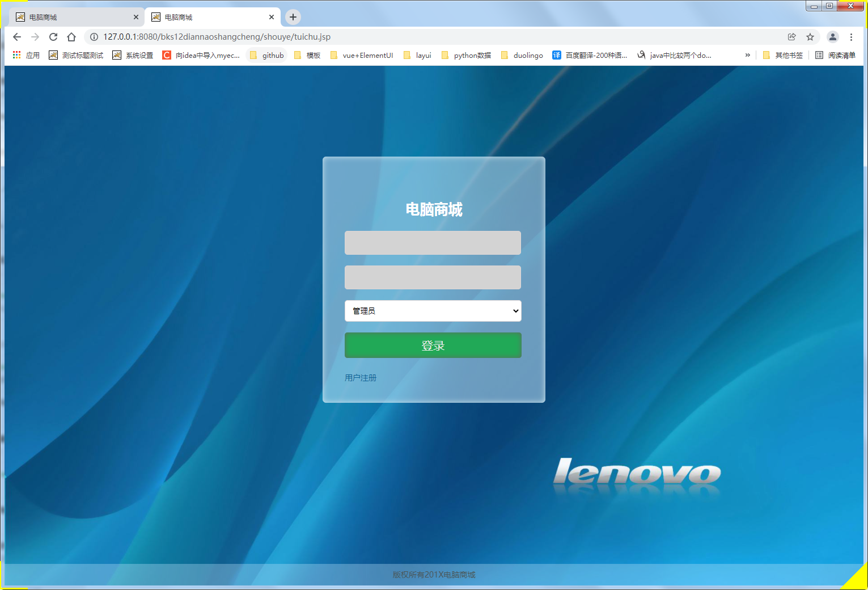Open the home page icon
868x590 pixels.
click(71, 37)
